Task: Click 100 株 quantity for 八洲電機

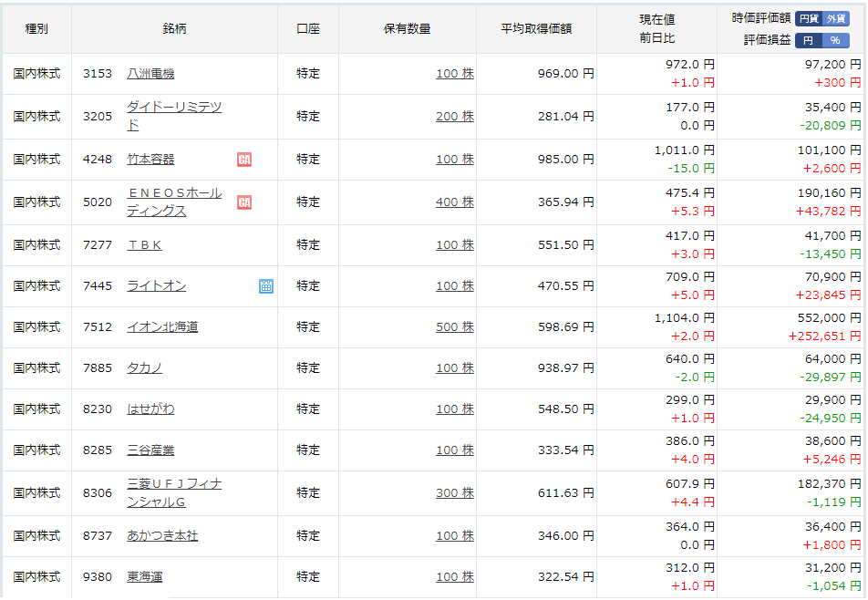Action: click(455, 73)
